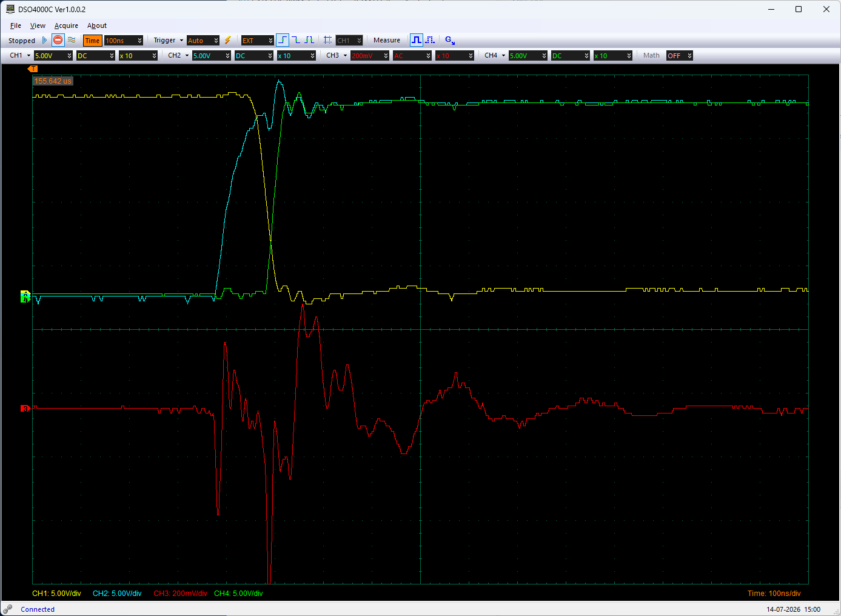The width and height of the screenshot is (841, 616).
Task: Select the falling edge trigger icon
Action: pyautogui.click(x=296, y=40)
